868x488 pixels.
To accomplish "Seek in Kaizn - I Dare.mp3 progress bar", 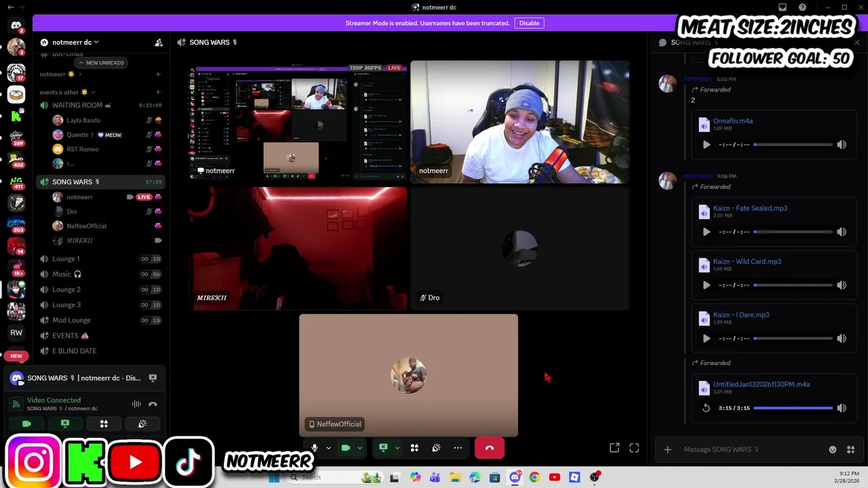I will pyautogui.click(x=793, y=339).
